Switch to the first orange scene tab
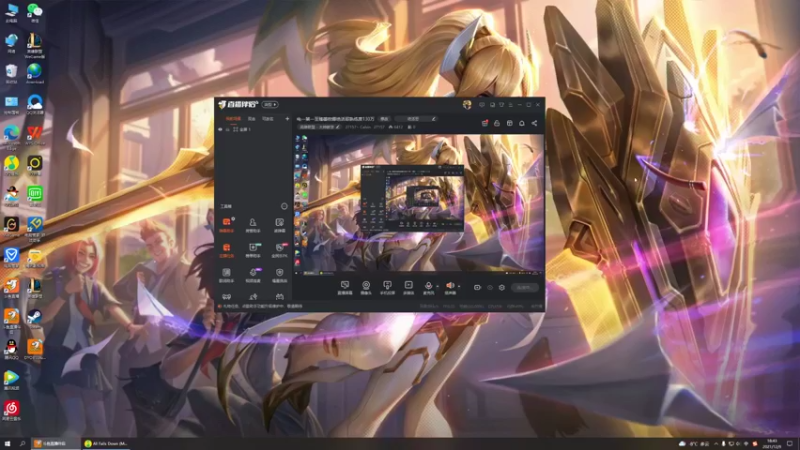The height and width of the screenshot is (450, 800). pyautogui.click(x=233, y=118)
